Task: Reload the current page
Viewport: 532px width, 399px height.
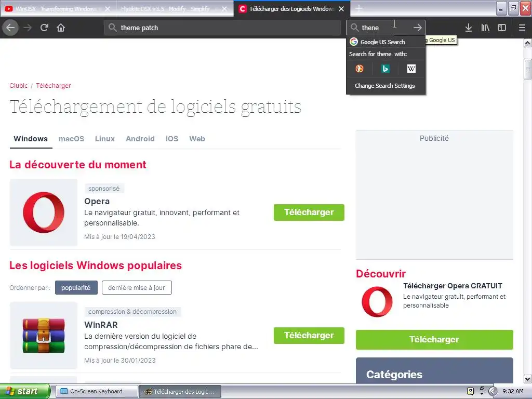Action: pos(44,28)
